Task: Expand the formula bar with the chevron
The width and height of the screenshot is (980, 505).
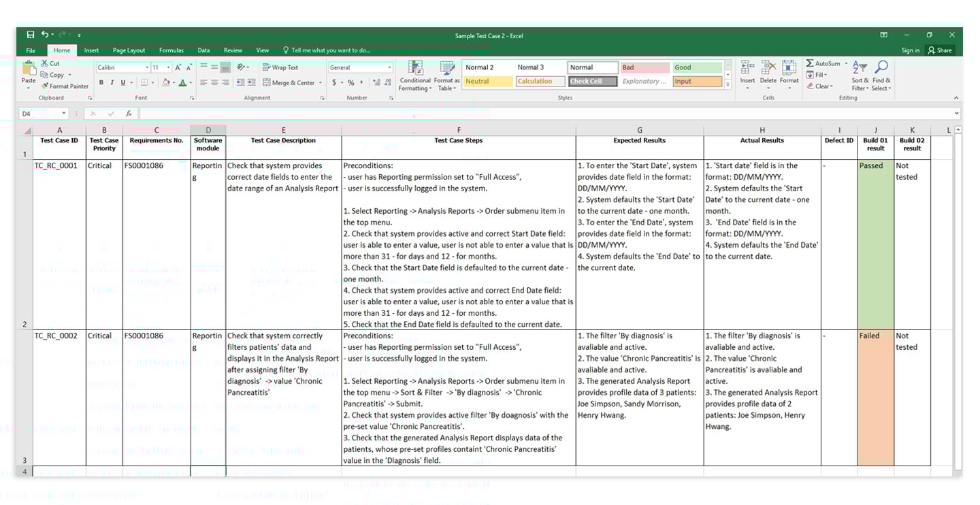Action: point(957,114)
